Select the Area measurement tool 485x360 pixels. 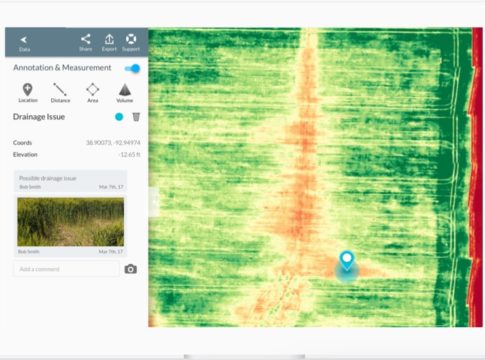(93, 93)
